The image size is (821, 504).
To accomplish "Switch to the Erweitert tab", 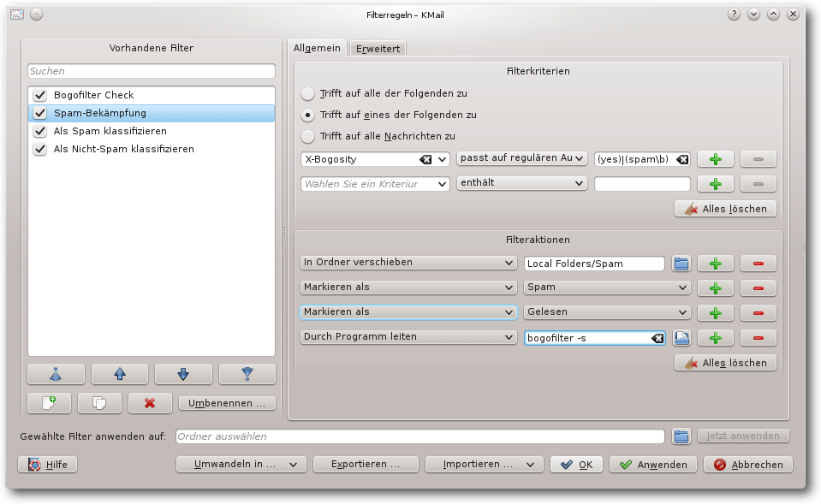I will (378, 49).
